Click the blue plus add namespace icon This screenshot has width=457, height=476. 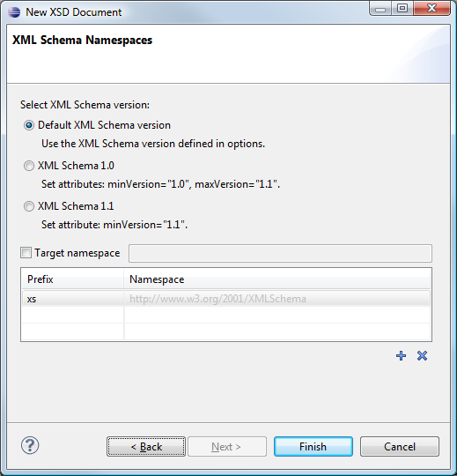click(401, 355)
